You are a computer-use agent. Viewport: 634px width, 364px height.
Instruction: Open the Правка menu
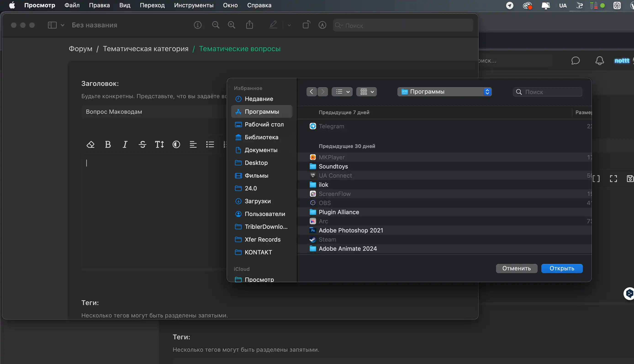pos(100,5)
